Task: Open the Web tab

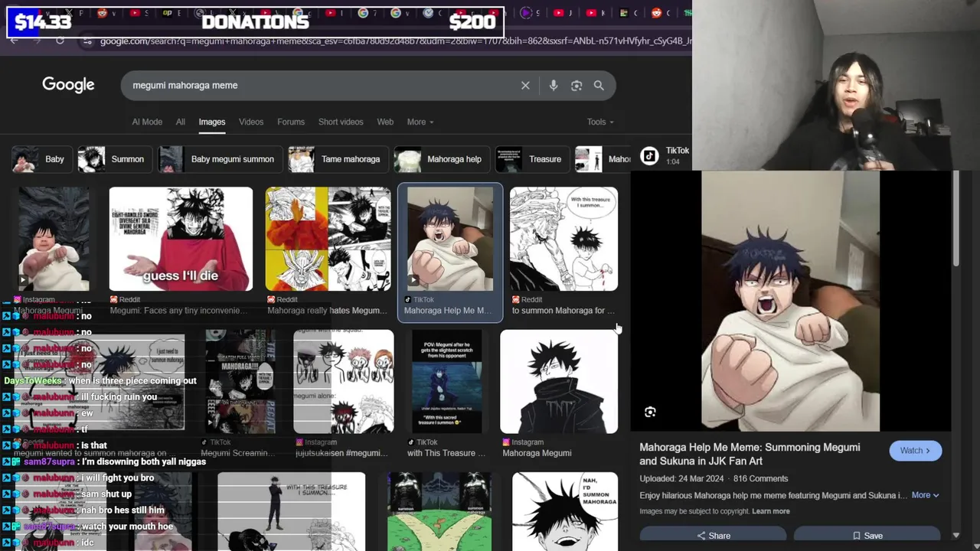Action: click(385, 122)
